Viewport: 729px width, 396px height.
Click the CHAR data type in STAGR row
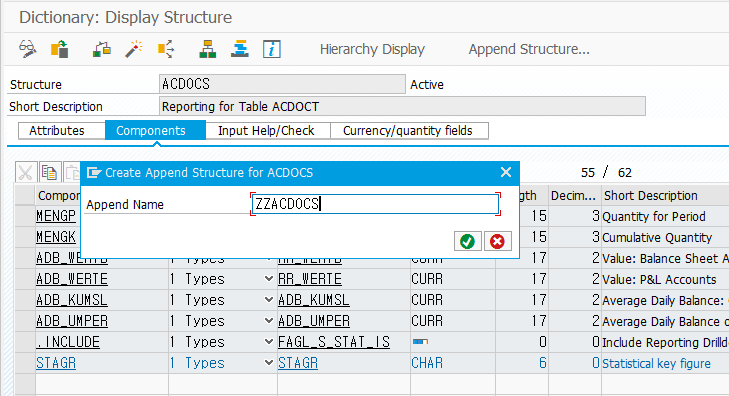pyautogui.click(x=427, y=363)
